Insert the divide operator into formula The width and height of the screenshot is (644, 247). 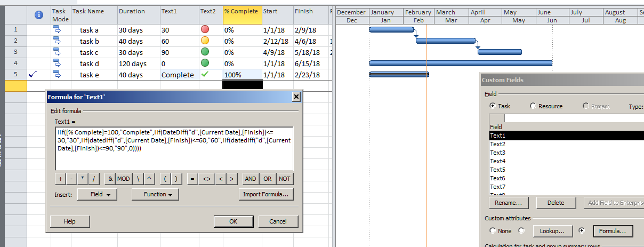point(95,179)
